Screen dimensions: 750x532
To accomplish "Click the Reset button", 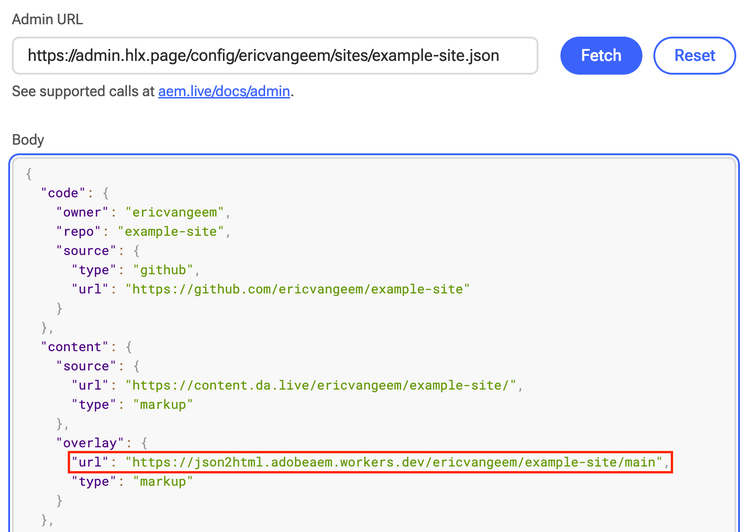I will pos(694,56).
